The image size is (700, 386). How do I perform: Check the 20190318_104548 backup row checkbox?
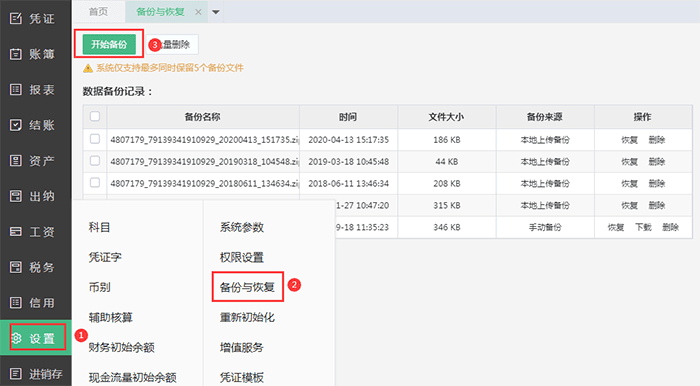pyautogui.click(x=95, y=161)
